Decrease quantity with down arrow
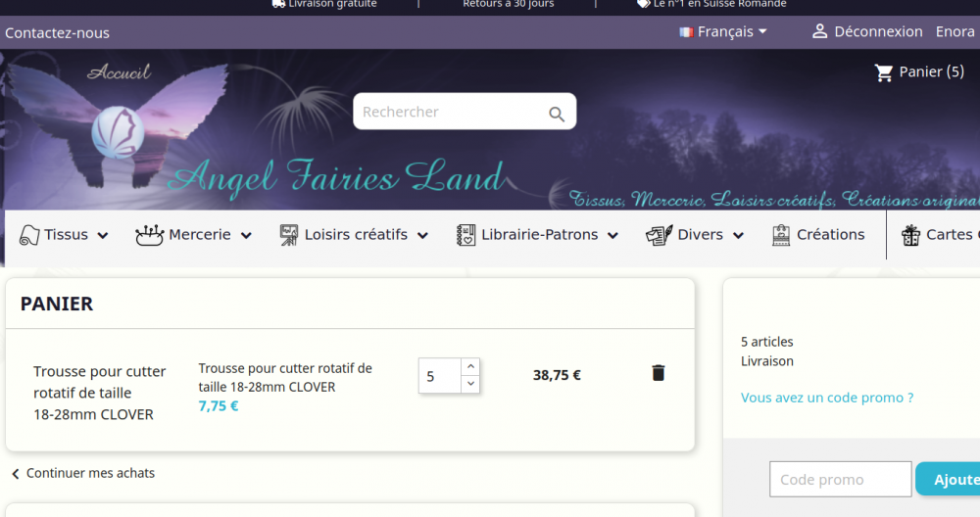Screen dimensions: 980x517 point(470,384)
